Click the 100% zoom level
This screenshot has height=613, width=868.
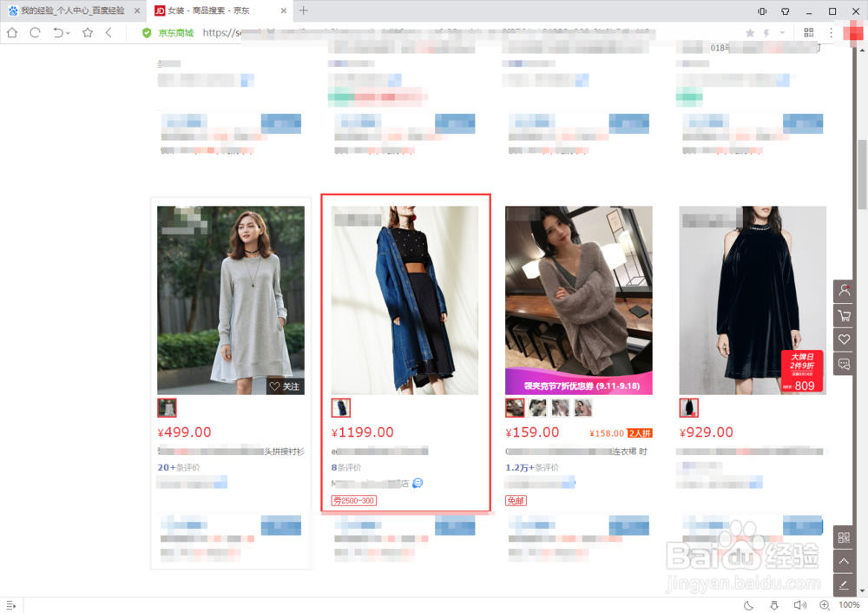point(849,605)
